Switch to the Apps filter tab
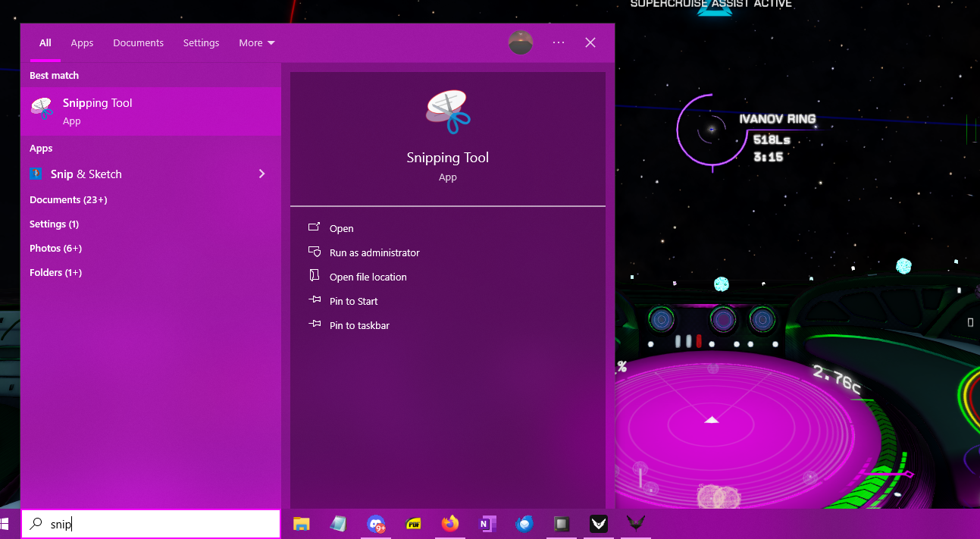Image resolution: width=980 pixels, height=539 pixels. pyautogui.click(x=82, y=43)
